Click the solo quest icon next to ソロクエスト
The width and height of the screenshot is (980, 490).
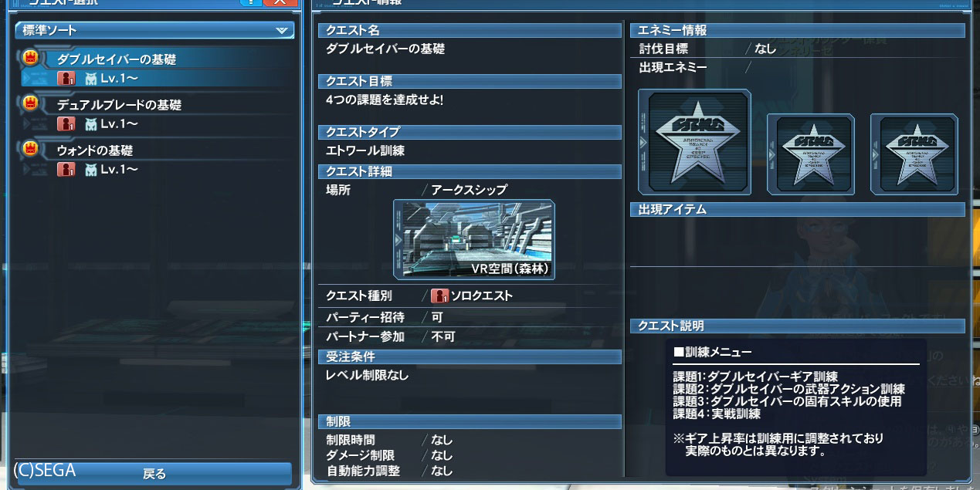pos(440,296)
